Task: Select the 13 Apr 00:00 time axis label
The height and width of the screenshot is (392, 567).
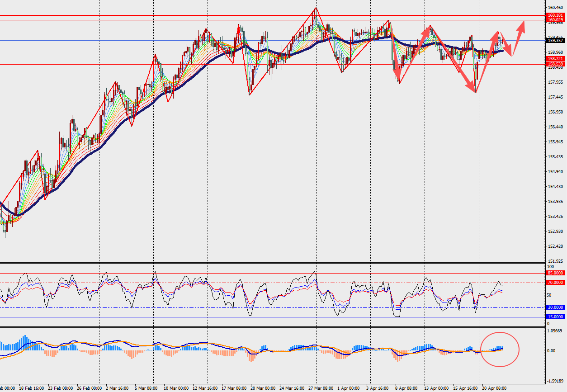Action: (x=437, y=388)
